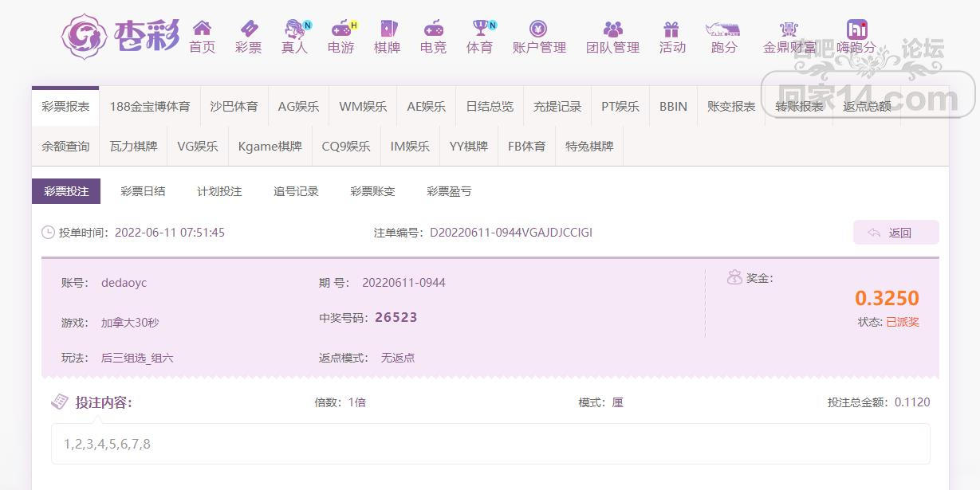Click the money bag icon beside 奖金
980x490 pixels.
pyautogui.click(x=734, y=277)
